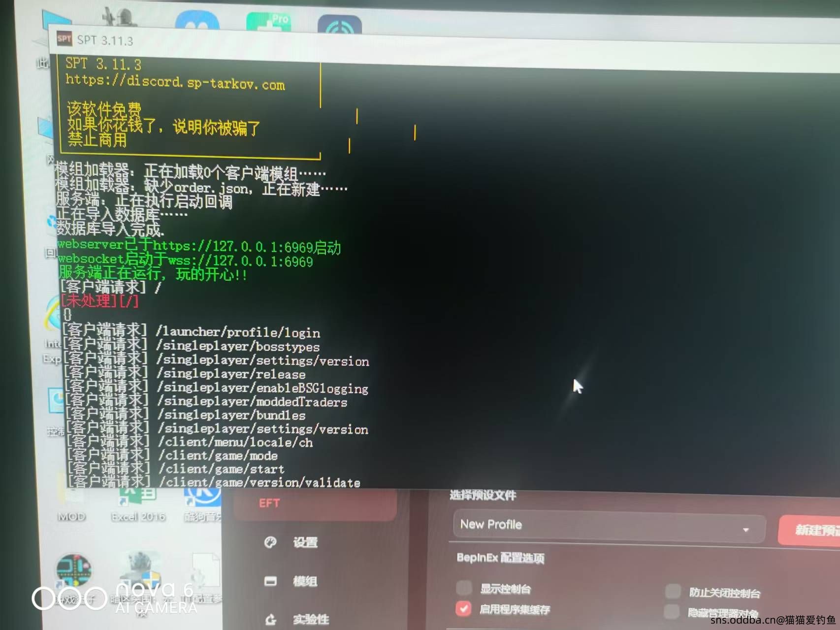Click the /singleplayer/enableBSGlogging request line

217,387
